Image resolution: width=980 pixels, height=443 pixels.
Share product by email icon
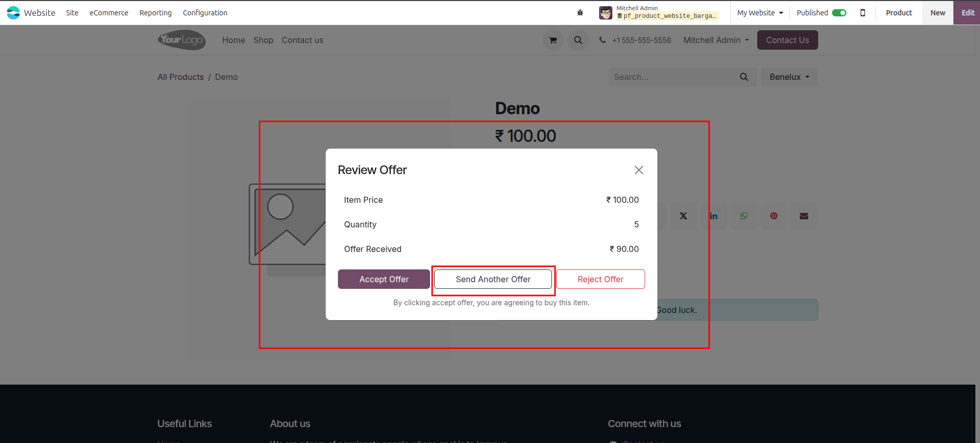tap(804, 216)
